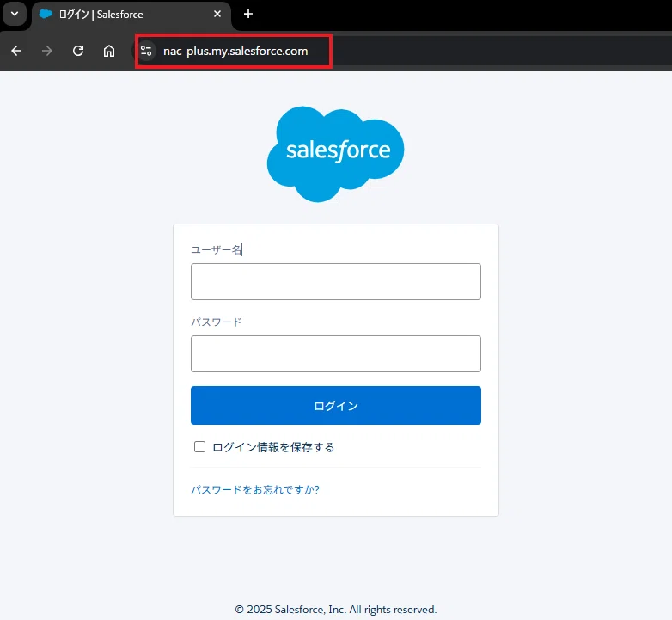This screenshot has height=620, width=672.
Task: Click the nac-plus.my.salesforce.com address bar
Action: [x=235, y=51]
